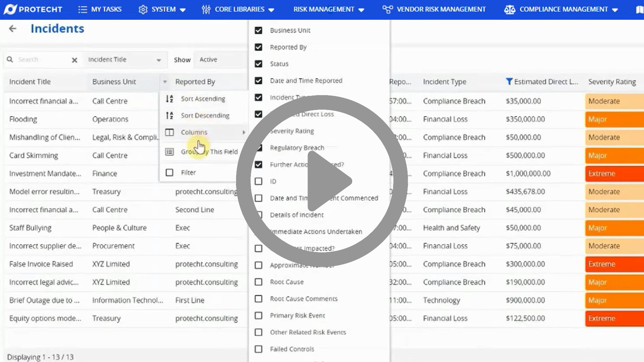Click the back arrow beside Incidents
Image resolution: width=644 pixels, height=362 pixels.
pos(13,29)
